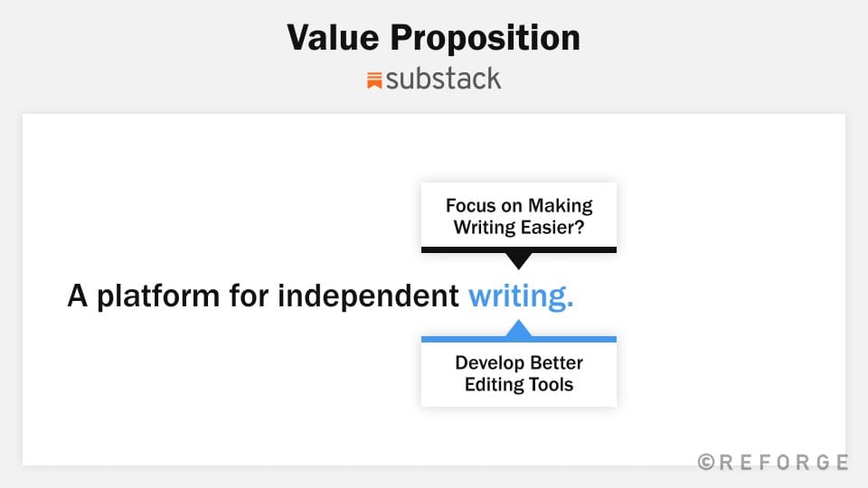The image size is (868, 488).
Task: Click the Focus on Making Writing Easier callout
Action: coord(519,218)
